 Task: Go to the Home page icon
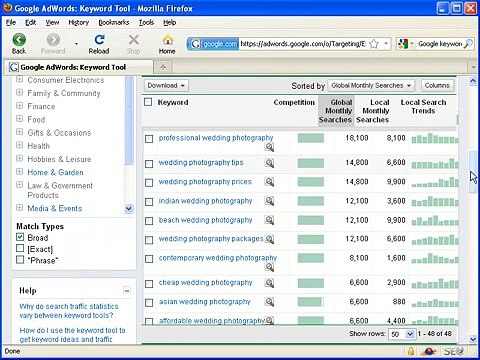(x=167, y=40)
